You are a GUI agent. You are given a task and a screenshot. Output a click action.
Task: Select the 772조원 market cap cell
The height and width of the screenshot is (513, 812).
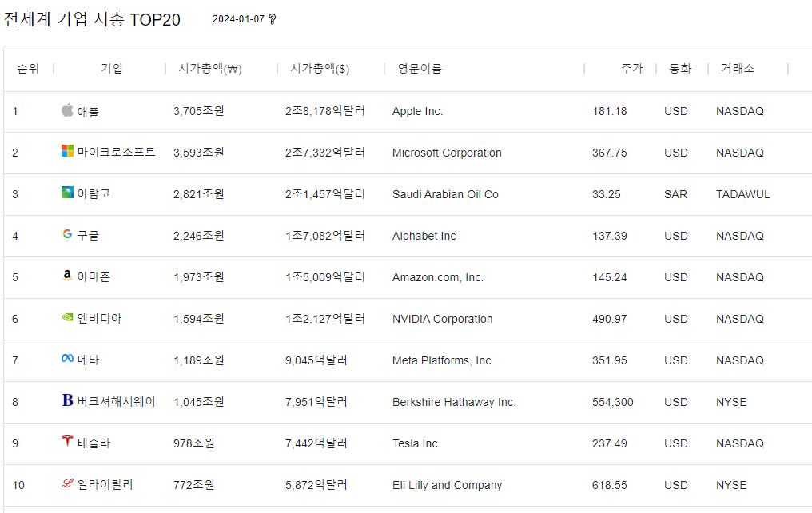(x=193, y=484)
